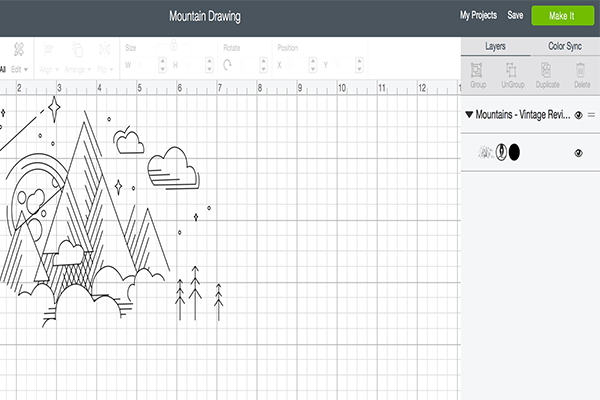Click the Rotate icon
The height and width of the screenshot is (400, 600).
pyautogui.click(x=227, y=65)
